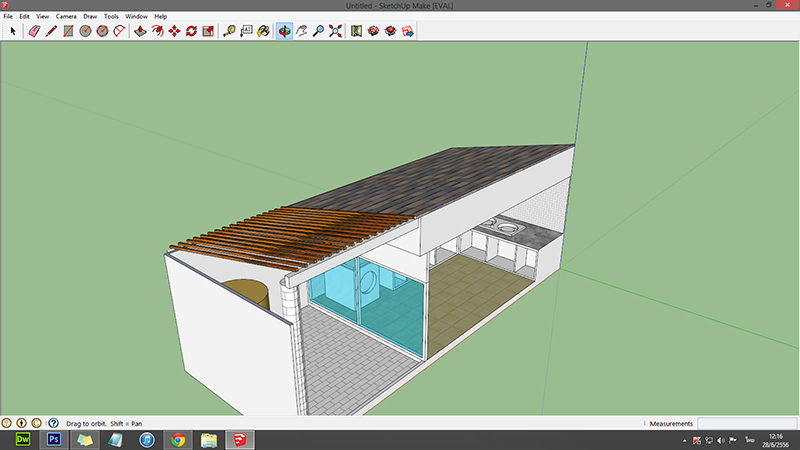Choose the Rotate tool
This screenshot has height=450, width=800.
[x=191, y=31]
